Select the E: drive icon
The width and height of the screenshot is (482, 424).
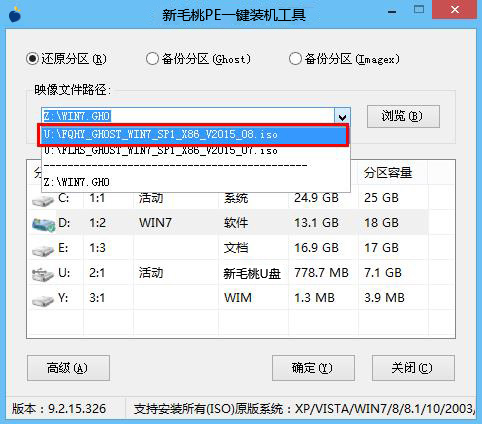pos(43,250)
